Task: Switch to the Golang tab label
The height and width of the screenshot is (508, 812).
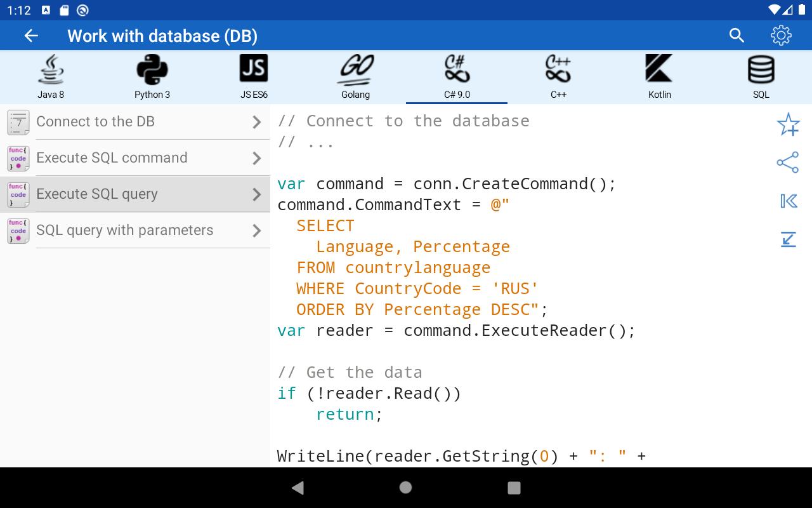Action: [355, 95]
